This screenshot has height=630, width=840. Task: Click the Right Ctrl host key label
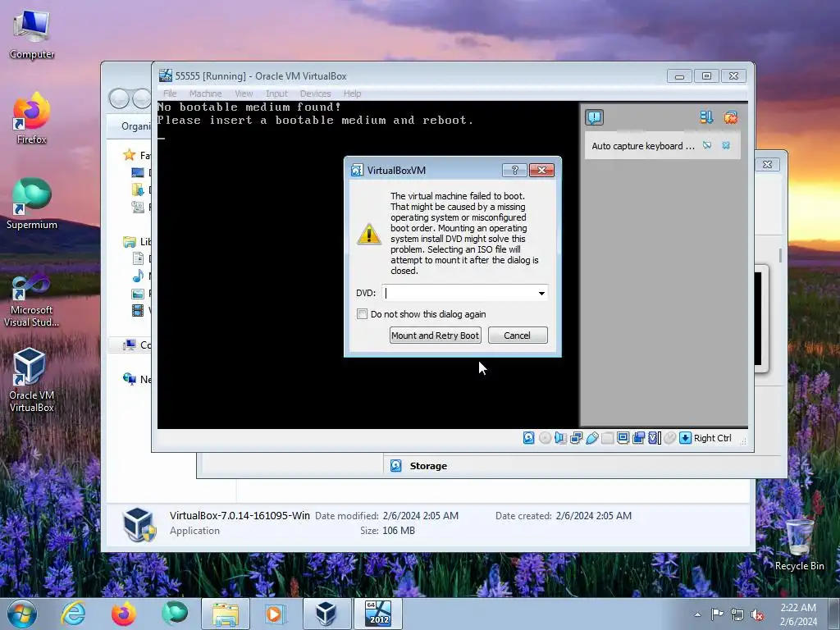click(713, 438)
